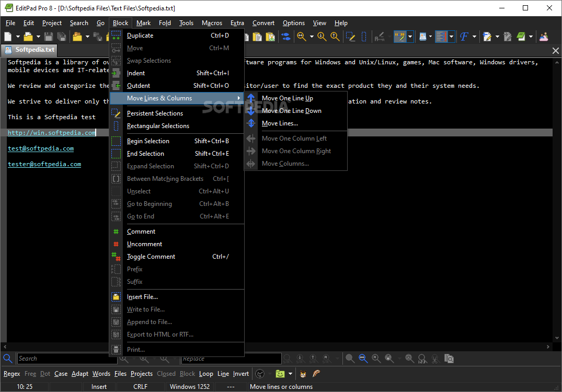Click the Move One Line Up arrow icon
The width and height of the screenshot is (562, 392).
click(x=251, y=98)
